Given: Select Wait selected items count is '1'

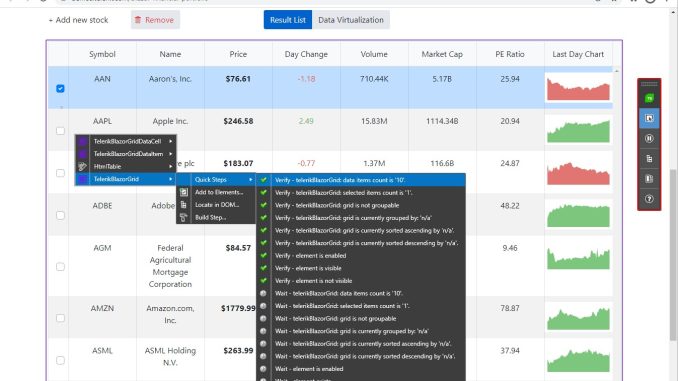Looking at the screenshot, I should (361, 306).
